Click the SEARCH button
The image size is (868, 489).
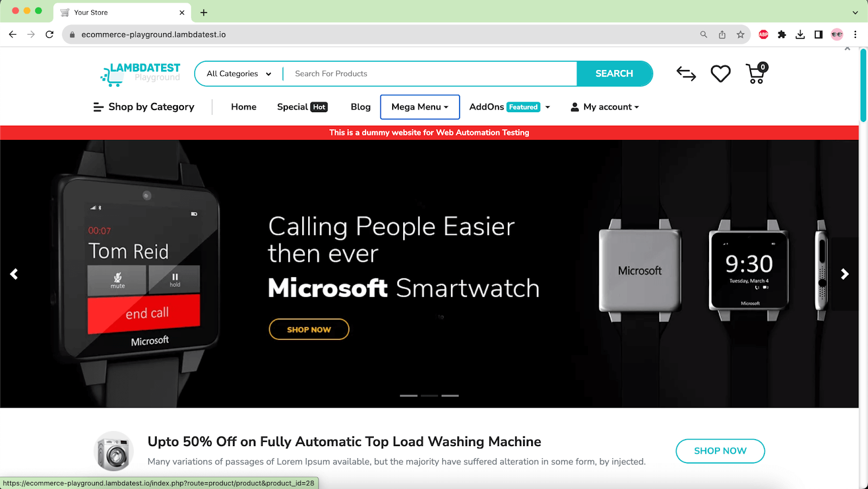pyautogui.click(x=614, y=74)
